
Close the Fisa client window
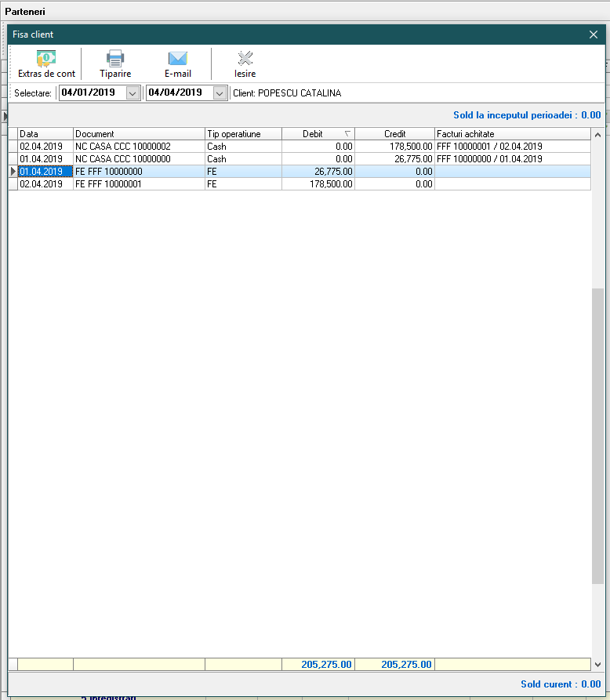594,34
